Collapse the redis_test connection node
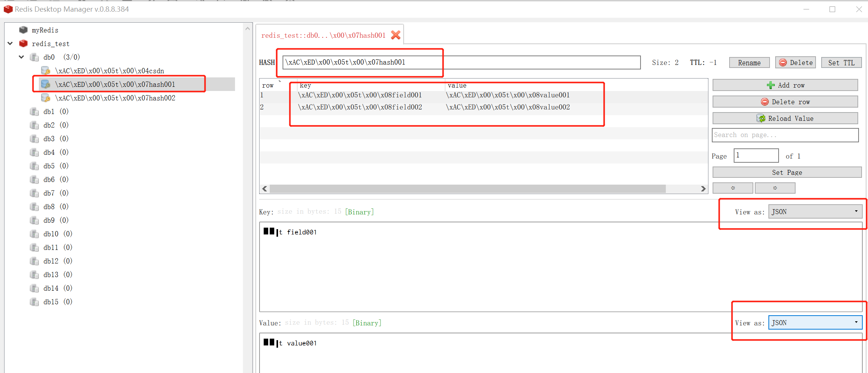 tap(10, 43)
